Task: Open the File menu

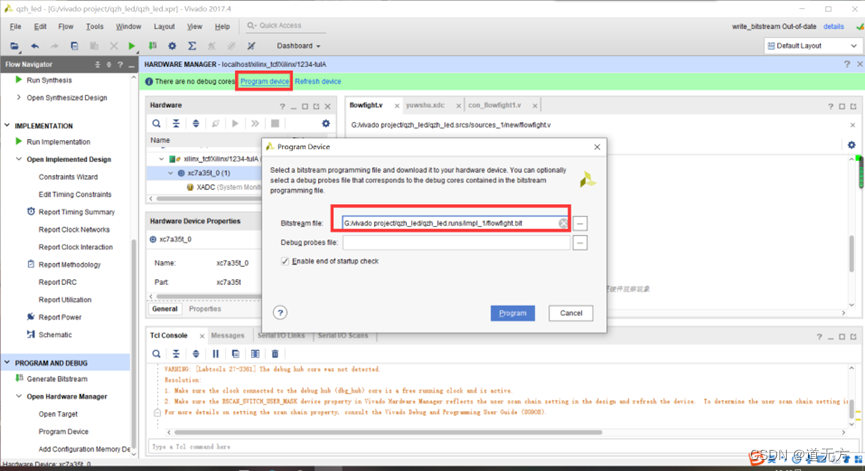Action: (15, 26)
